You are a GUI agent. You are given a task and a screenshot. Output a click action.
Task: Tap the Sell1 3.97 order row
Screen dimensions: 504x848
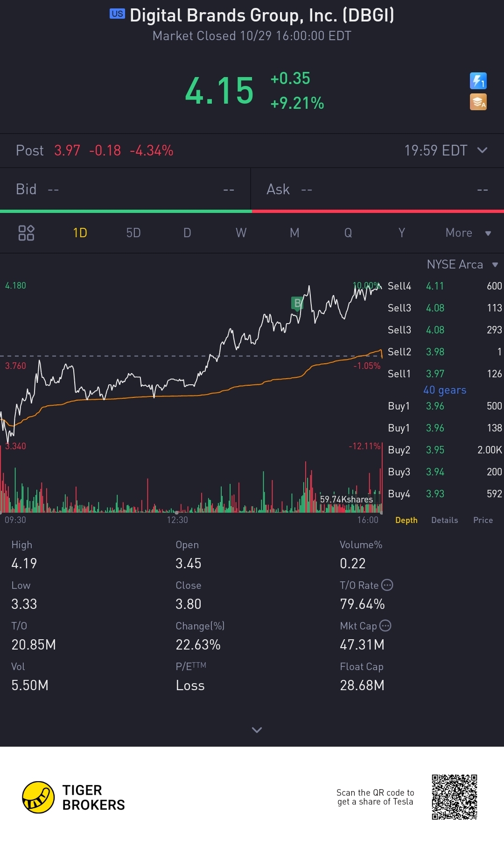click(x=444, y=374)
